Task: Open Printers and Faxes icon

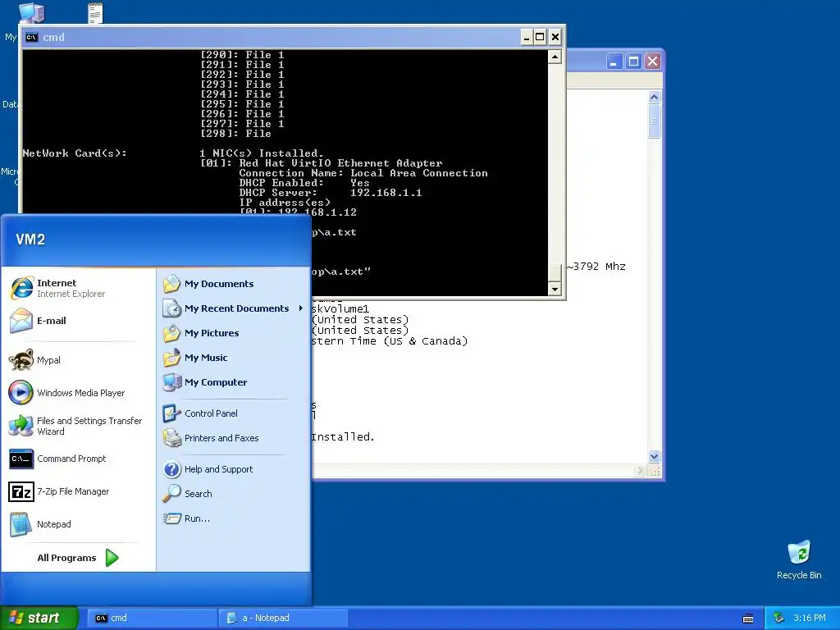Action: (172, 438)
